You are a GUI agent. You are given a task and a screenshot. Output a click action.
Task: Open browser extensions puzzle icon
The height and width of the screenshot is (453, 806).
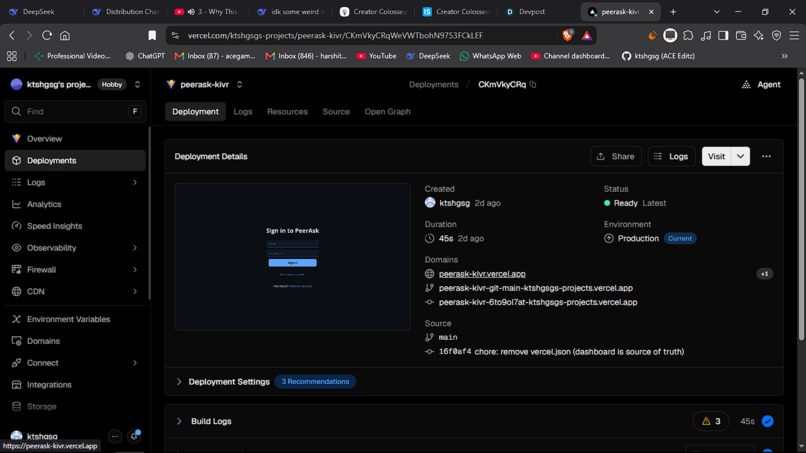(x=688, y=35)
